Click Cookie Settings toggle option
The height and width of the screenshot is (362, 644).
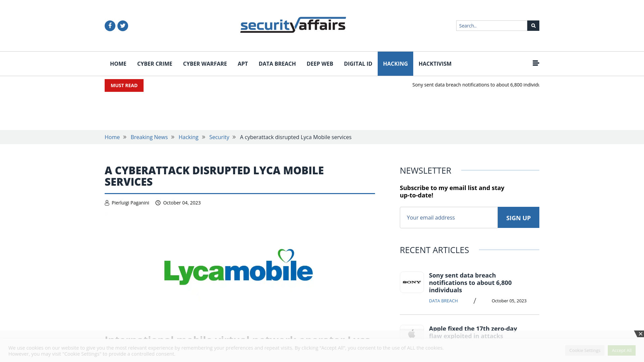click(x=585, y=350)
